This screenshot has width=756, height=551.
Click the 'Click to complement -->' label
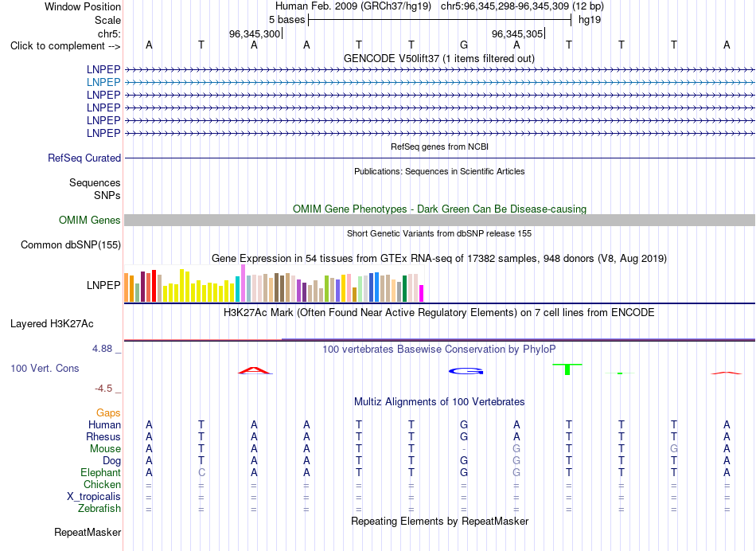[65, 46]
